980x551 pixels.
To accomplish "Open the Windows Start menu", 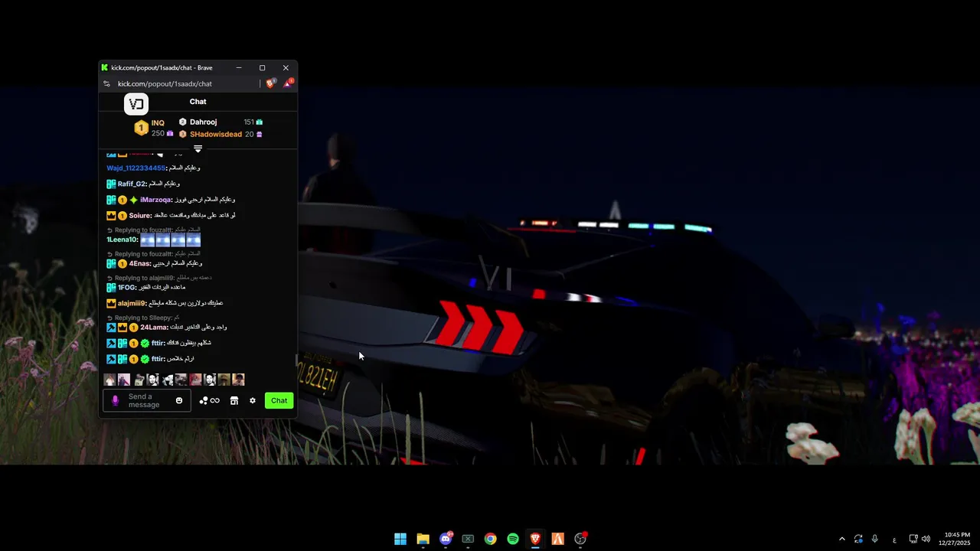I will click(400, 539).
